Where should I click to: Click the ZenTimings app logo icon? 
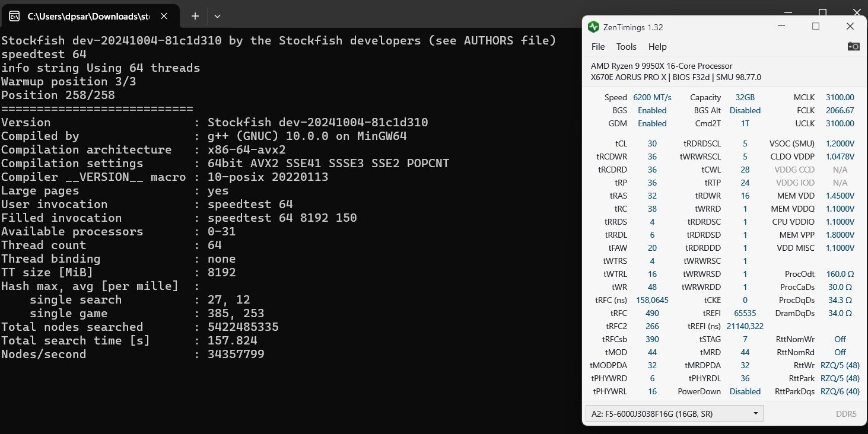[x=593, y=27]
